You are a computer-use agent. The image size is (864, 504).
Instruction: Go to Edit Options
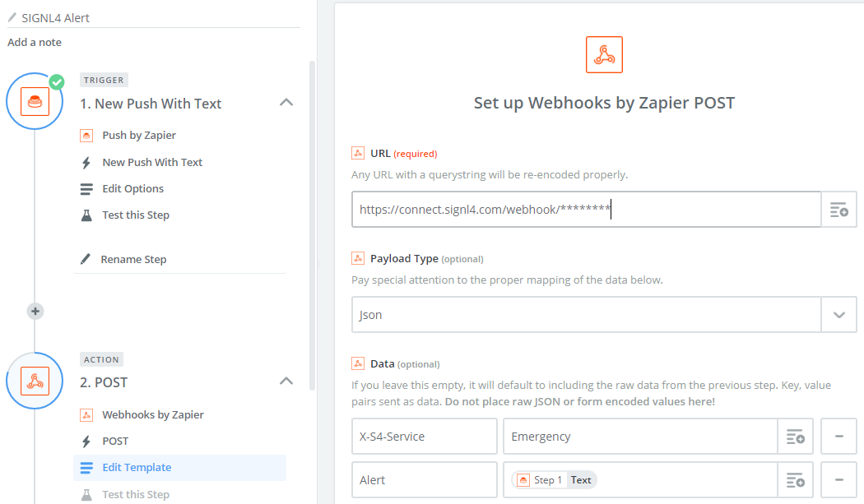(132, 189)
